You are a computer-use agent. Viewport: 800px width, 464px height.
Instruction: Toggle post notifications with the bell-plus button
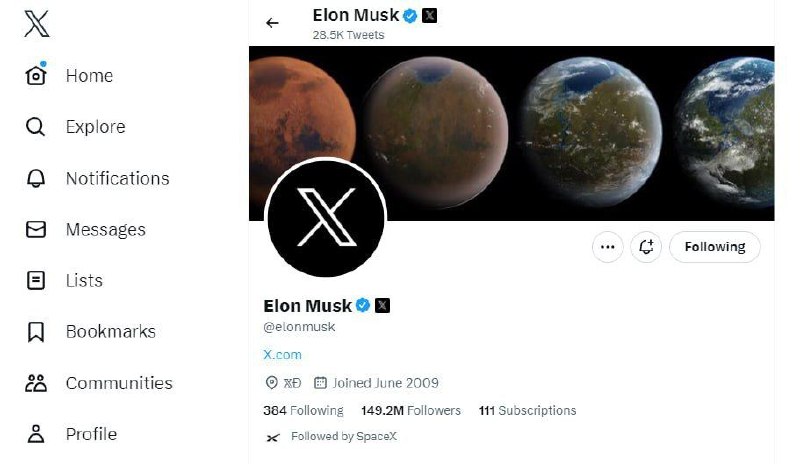click(x=646, y=247)
